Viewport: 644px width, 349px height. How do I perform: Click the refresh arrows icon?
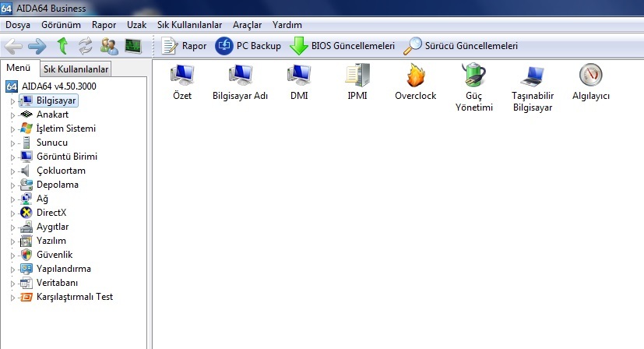(86, 46)
